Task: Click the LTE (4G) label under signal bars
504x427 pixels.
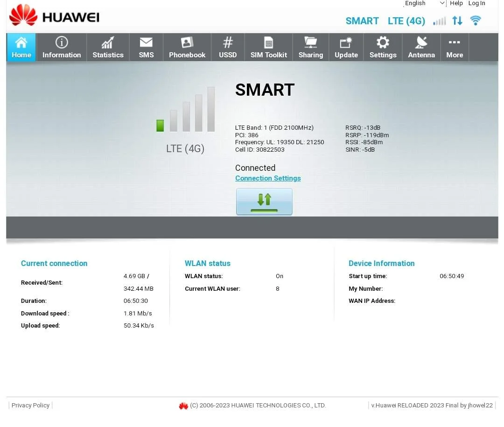Action: (x=185, y=149)
